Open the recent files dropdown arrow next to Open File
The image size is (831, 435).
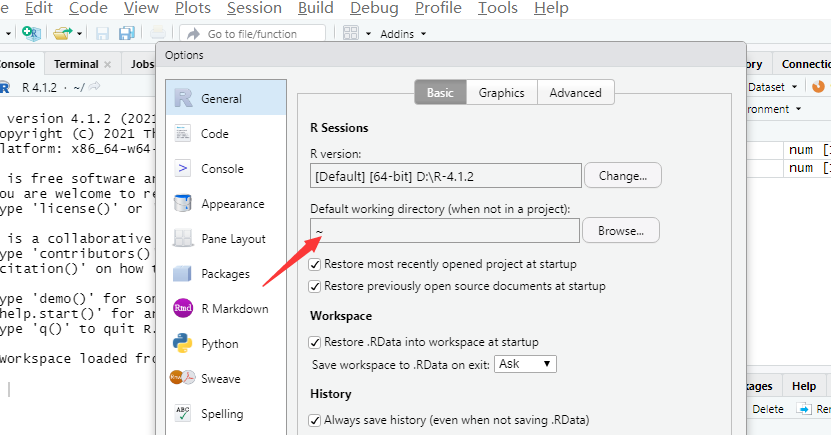pos(79,33)
